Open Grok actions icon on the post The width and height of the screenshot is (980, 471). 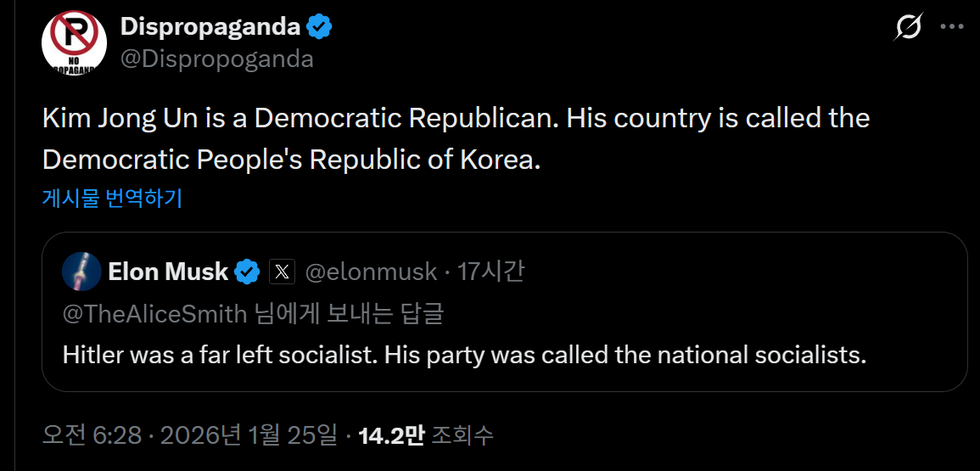coord(909,28)
